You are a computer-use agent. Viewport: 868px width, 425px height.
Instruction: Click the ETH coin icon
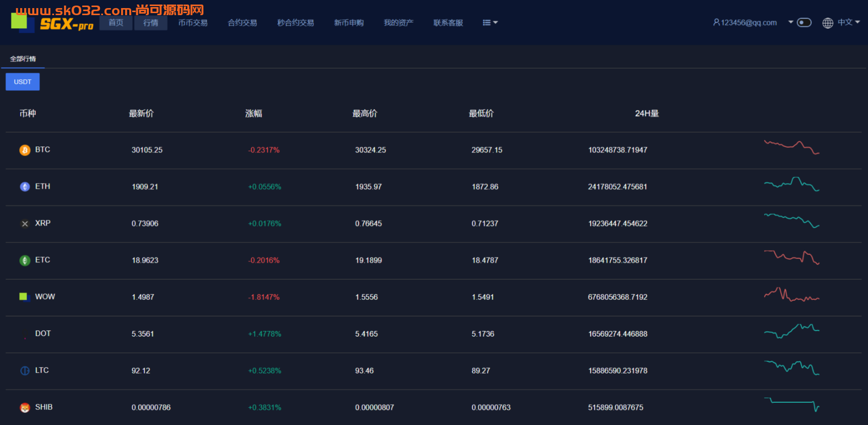(25, 187)
